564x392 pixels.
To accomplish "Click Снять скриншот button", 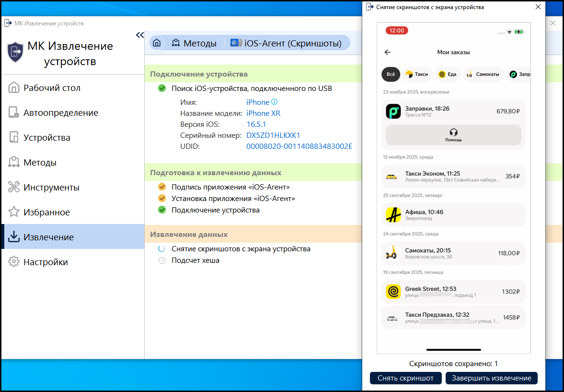I will (x=406, y=378).
